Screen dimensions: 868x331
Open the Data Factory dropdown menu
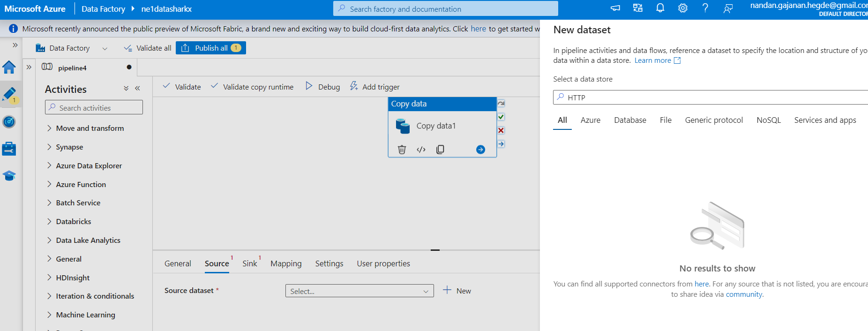tap(72, 48)
